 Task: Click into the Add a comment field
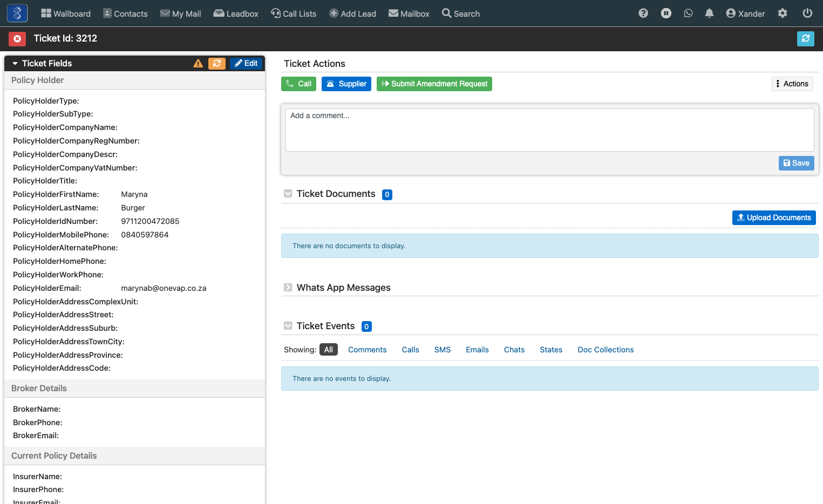549,130
